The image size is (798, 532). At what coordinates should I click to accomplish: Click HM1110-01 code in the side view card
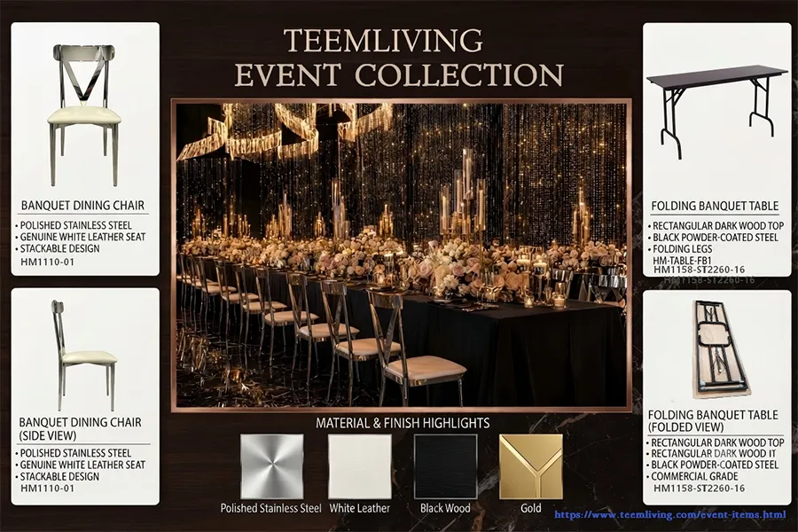pyautogui.click(x=47, y=489)
